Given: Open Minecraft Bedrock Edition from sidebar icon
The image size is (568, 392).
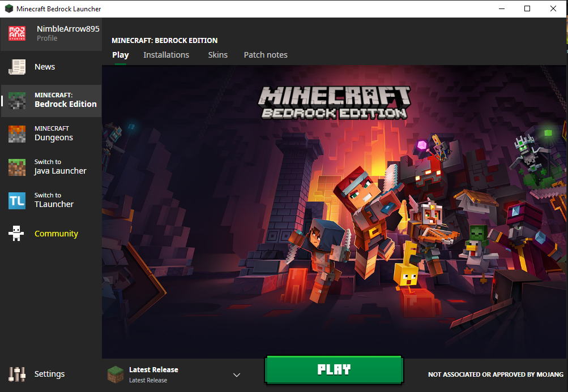Looking at the screenshot, I should [18, 100].
